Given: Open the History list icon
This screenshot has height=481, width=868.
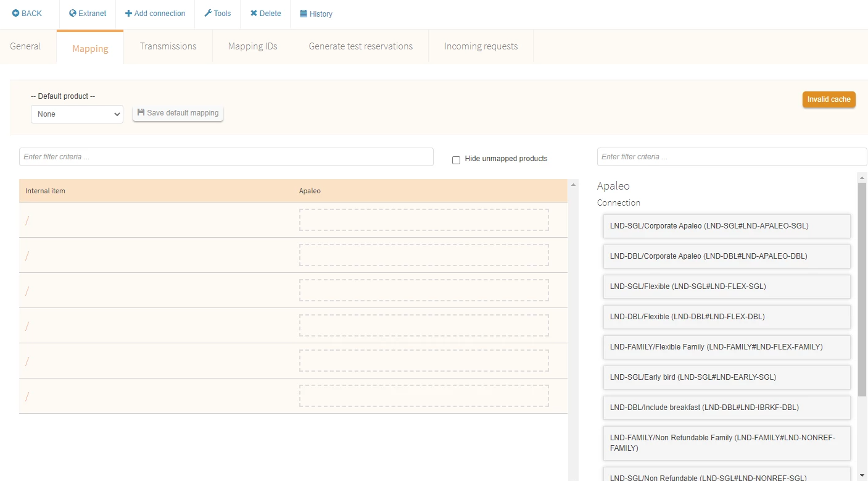Looking at the screenshot, I should click(x=304, y=14).
